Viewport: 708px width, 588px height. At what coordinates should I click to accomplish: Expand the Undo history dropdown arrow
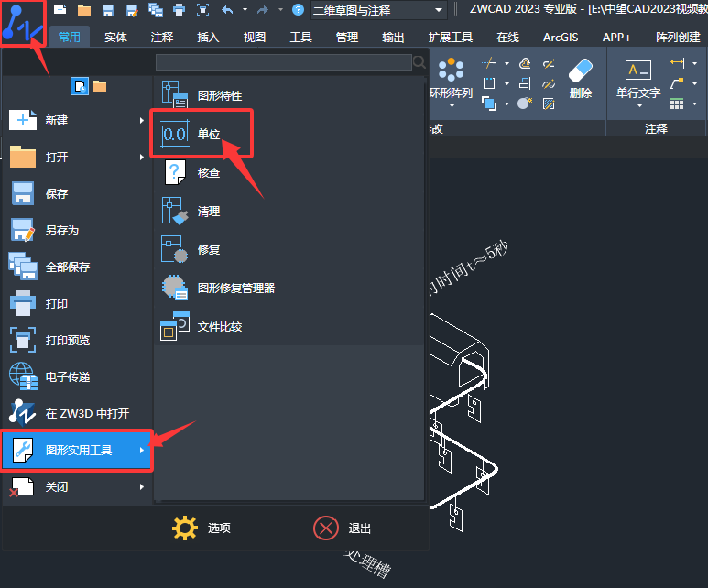click(245, 10)
